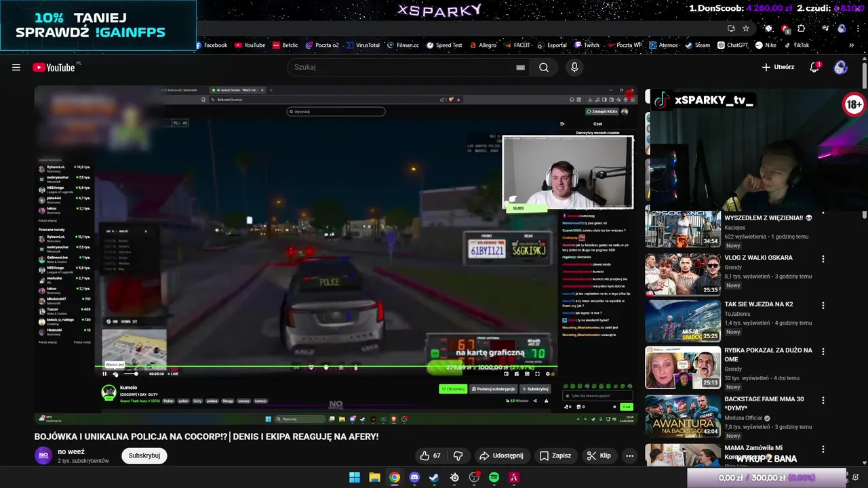Open the YouTube account avatar menu
This screenshot has height=488, width=868.
pyautogui.click(x=841, y=67)
